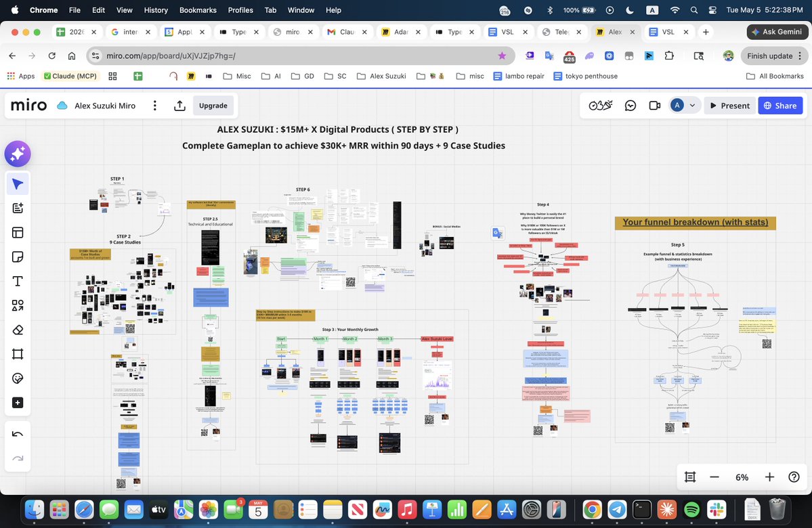Screen dimensions: 812x528
Task: Open the board options three-dot menu
Action: coord(155,106)
